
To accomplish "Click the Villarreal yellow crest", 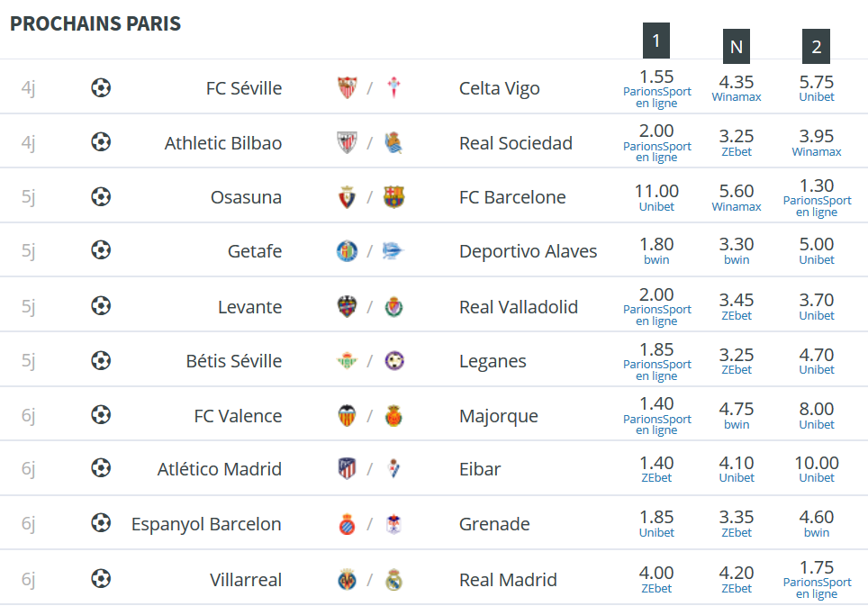I will click(x=347, y=579).
